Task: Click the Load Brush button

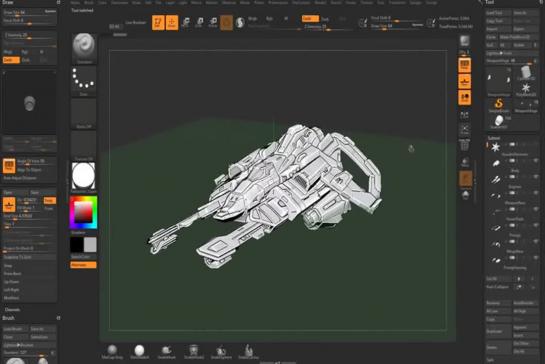Action: [15, 329]
